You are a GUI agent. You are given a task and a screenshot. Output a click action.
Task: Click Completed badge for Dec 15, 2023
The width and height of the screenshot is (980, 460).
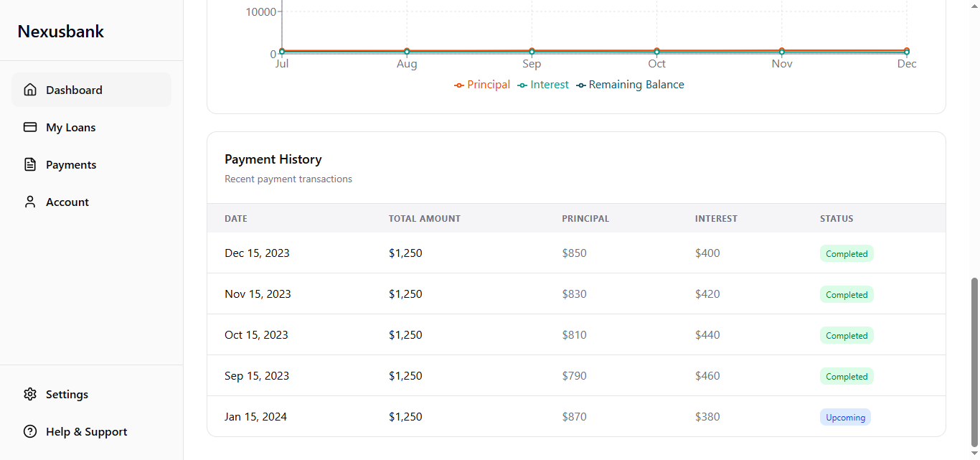847,253
